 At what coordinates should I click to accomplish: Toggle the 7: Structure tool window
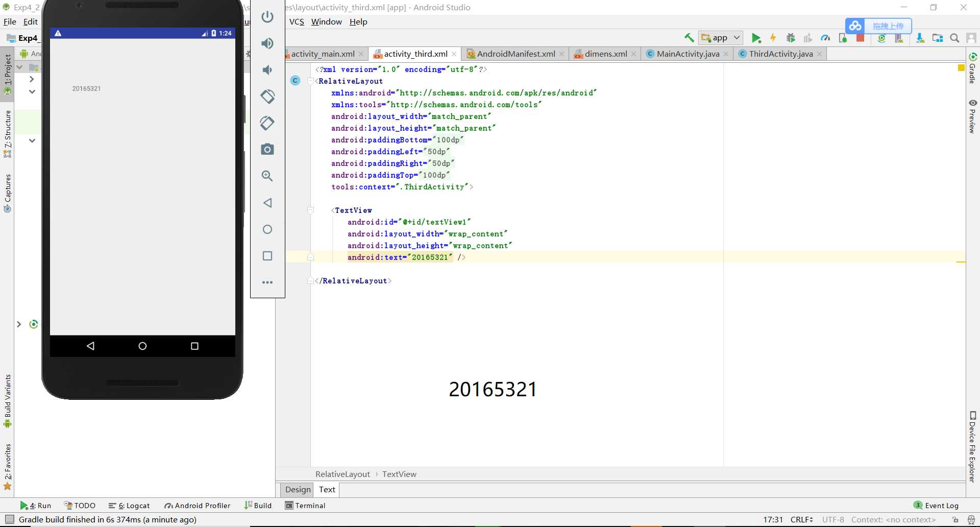[7, 134]
